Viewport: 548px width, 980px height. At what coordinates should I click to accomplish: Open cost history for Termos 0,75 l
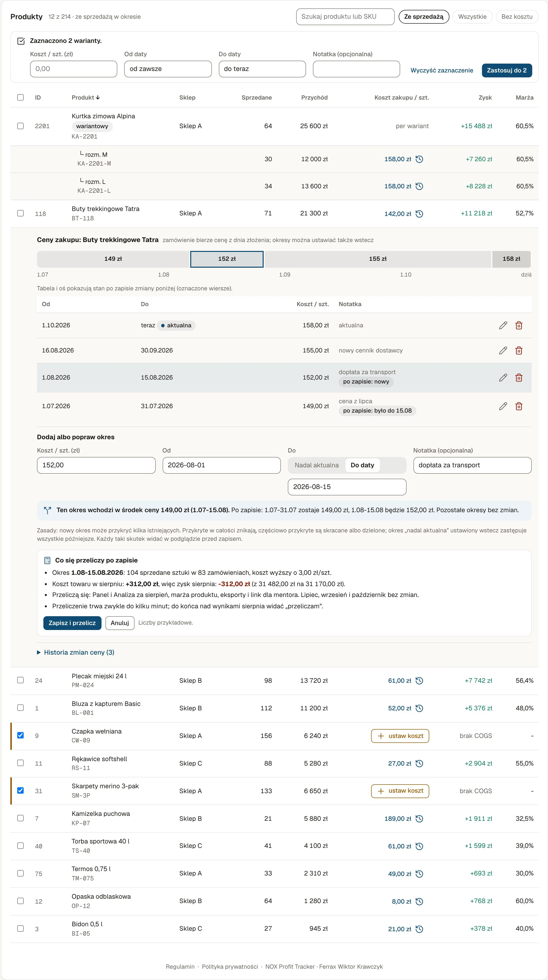point(419,874)
